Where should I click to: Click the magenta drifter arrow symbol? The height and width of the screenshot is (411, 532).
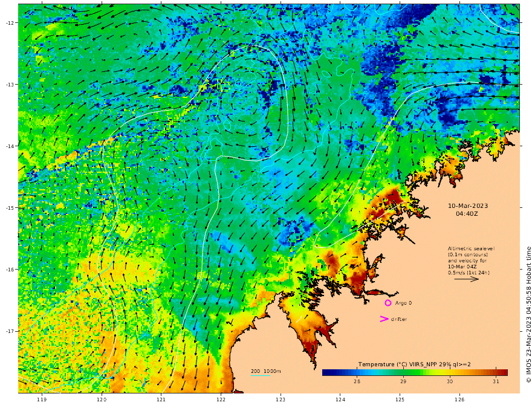pyautogui.click(x=384, y=319)
